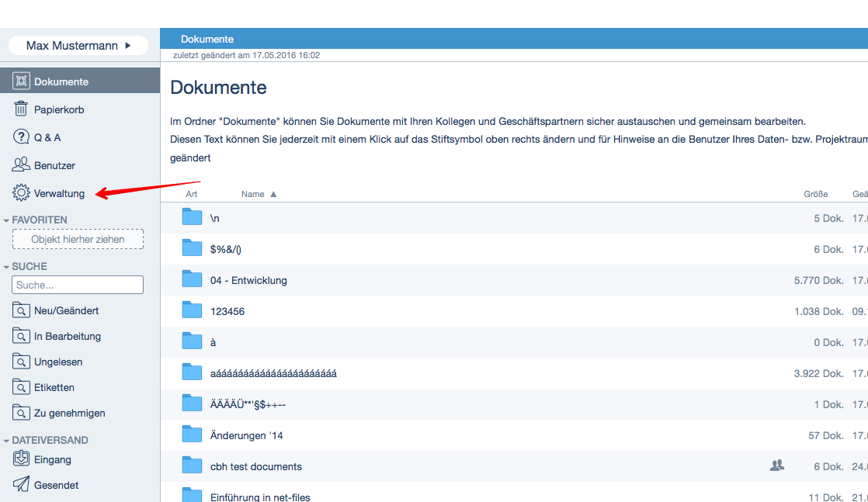The image size is (868, 502).
Task: Click the folder icon for \n
Action: pyautogui.click(x=192, y=216)
